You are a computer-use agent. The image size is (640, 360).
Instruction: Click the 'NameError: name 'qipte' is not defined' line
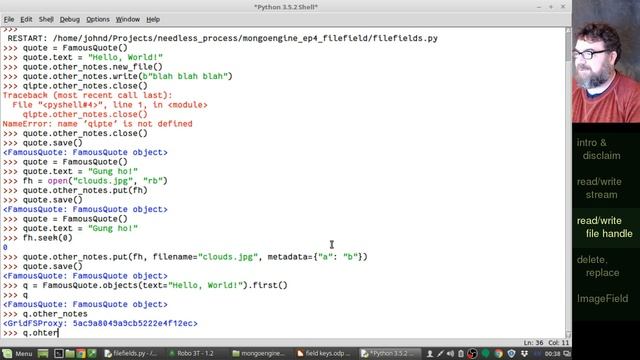98,124
